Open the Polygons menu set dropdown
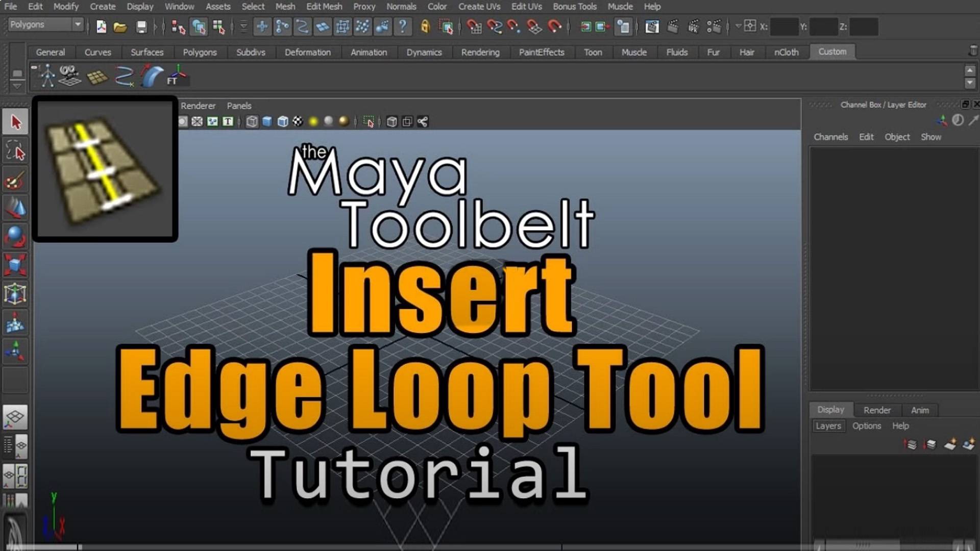The width and height of the screenshot is (980, 551). (x=46, y=24)
